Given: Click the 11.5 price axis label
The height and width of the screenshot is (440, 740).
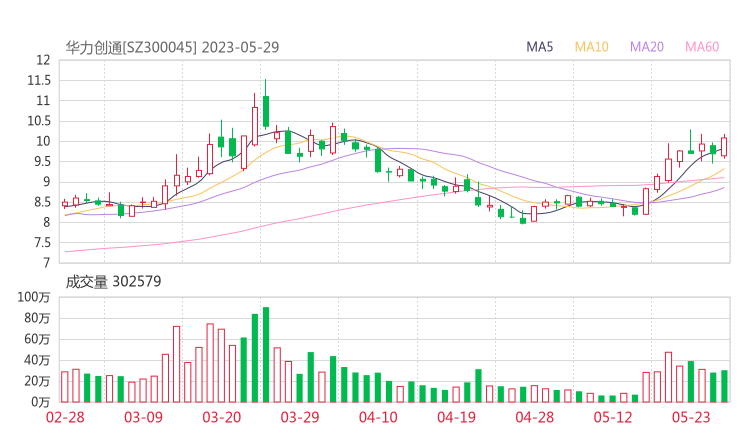Looking at the screenshot, I should (39, 80).
